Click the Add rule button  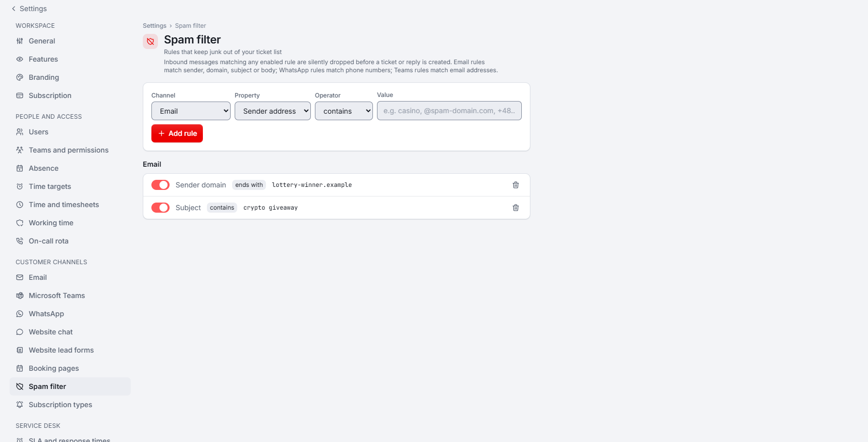177,133
